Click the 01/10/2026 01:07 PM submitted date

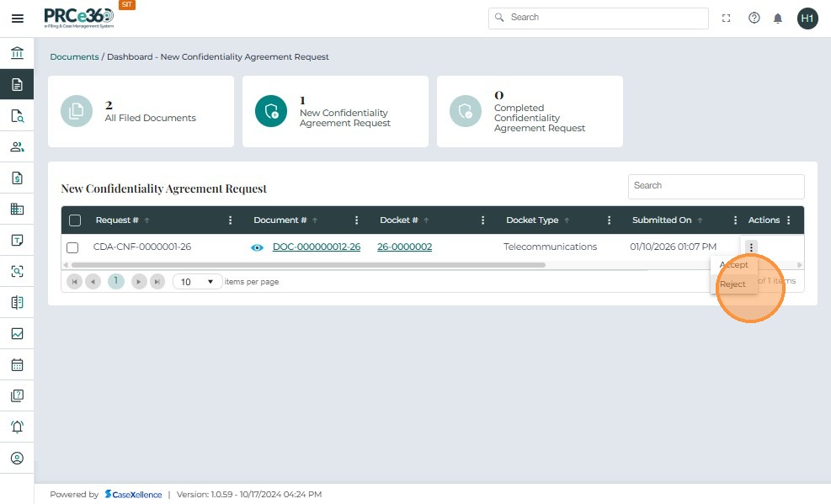(673, 247)
